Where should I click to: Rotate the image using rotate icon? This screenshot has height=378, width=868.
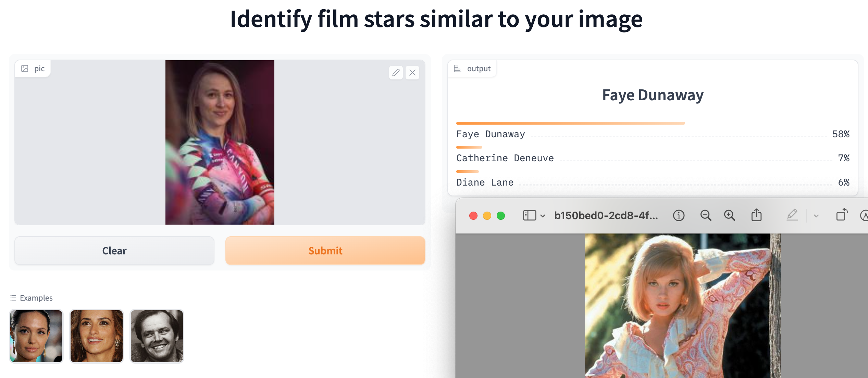pyautogui.click(x=842, y=215)
